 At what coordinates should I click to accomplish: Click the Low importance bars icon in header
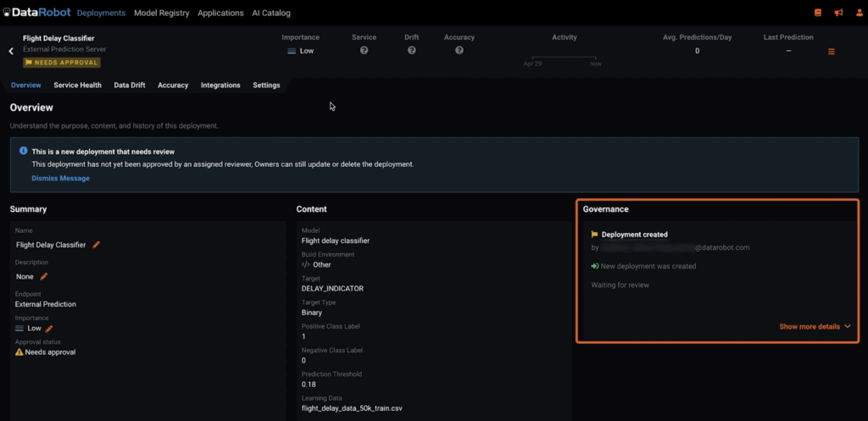pyautogui.click(x=292, y=51)
